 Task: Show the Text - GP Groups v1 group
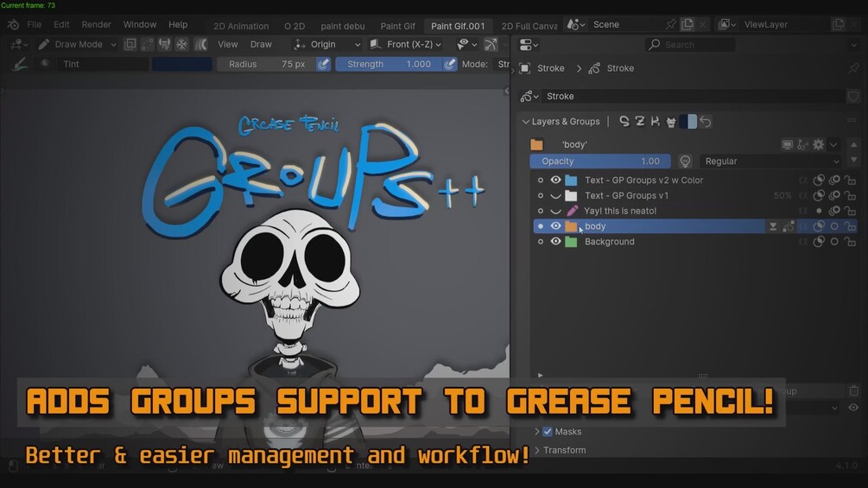pyautogui.click(x=556, y=195)
